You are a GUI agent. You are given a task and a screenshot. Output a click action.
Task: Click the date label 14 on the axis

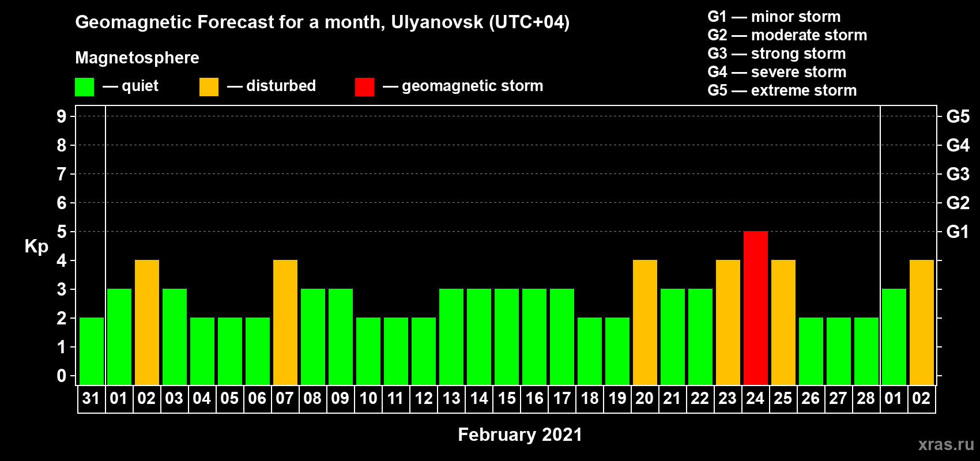coord(478,399)
